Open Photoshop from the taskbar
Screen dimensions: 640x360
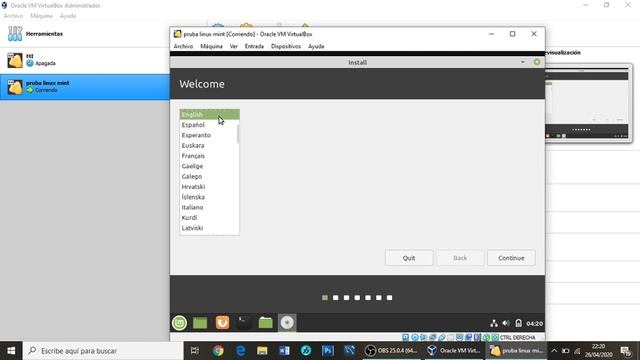click(328, 351)
